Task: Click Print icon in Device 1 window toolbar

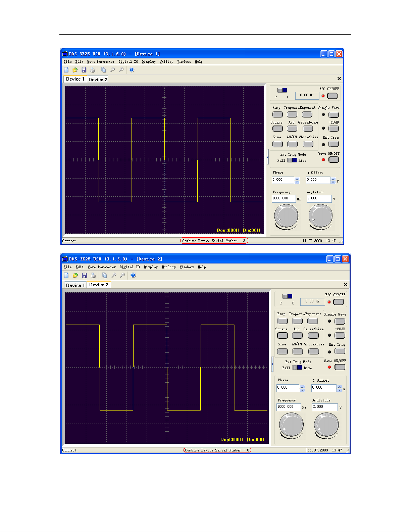Action: [x=93, y=70]
